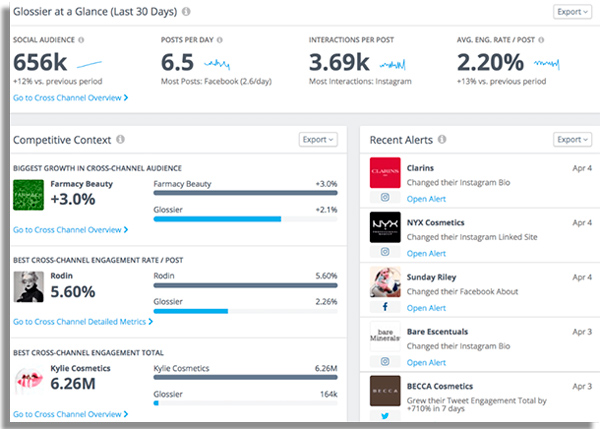The width and height of the screenshot is (600, 429).
Task: Click Rodin 5.60% engagement bar
Action: [x=245, y=285]
